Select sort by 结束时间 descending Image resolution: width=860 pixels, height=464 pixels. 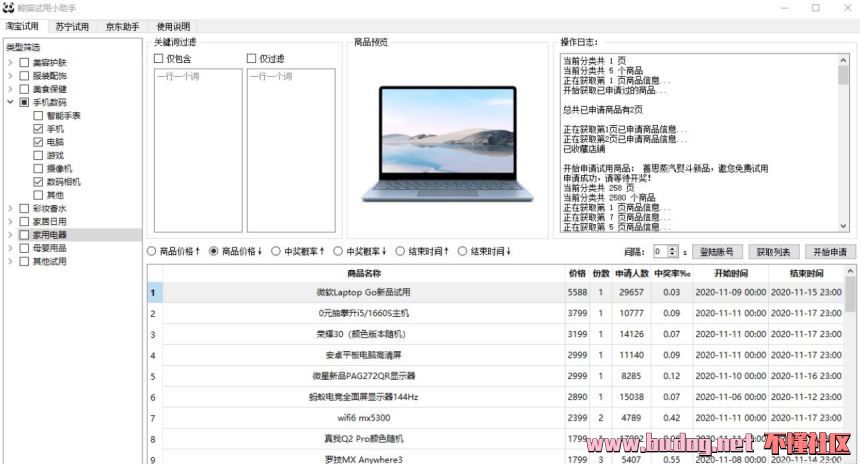pyautogui.click(x=462, y=251)
